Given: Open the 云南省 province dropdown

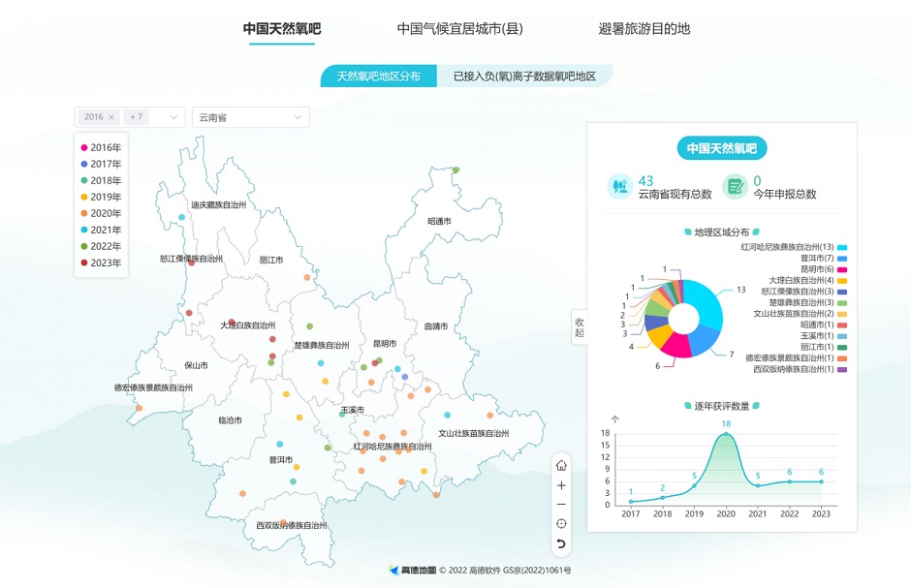Looking at the screenshot, I should pos(250,117).
